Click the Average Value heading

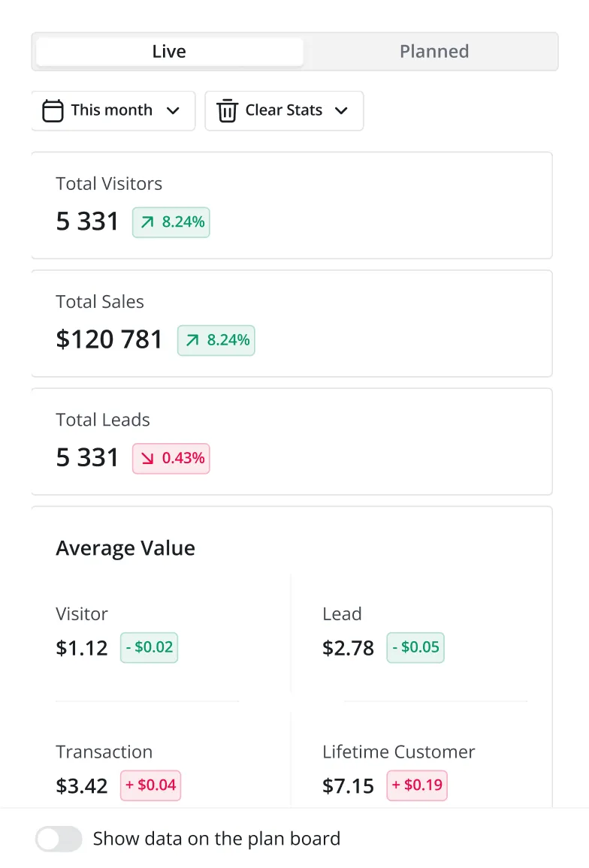coord(125,549)
